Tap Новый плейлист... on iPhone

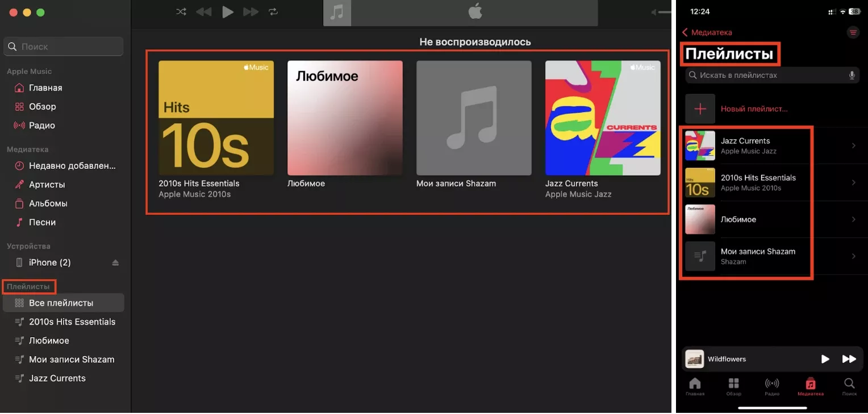[754, 109]
